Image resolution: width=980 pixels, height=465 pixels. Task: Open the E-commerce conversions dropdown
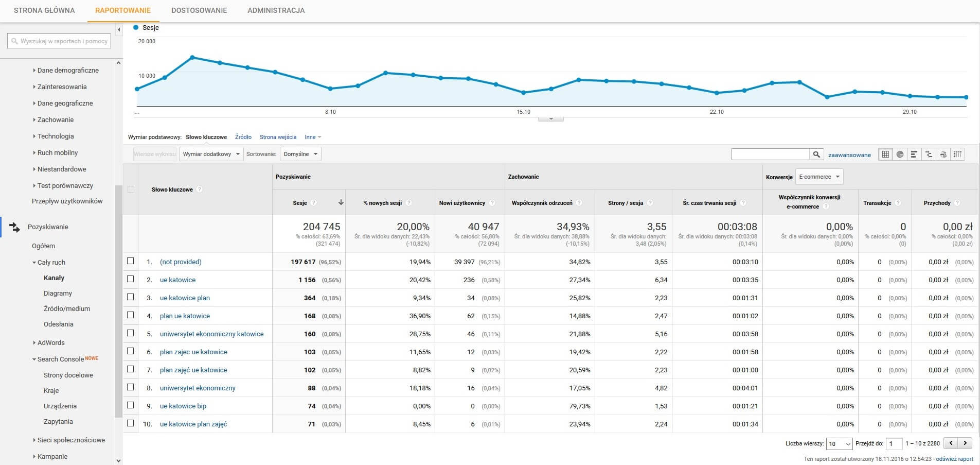click(819, 177)
